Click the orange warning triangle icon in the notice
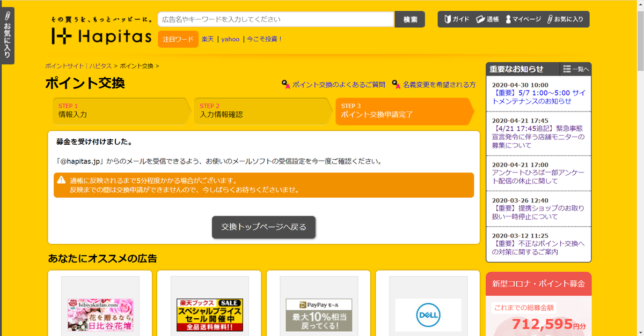Viewport: 644px width, 336px height. (x=62, y=180)
